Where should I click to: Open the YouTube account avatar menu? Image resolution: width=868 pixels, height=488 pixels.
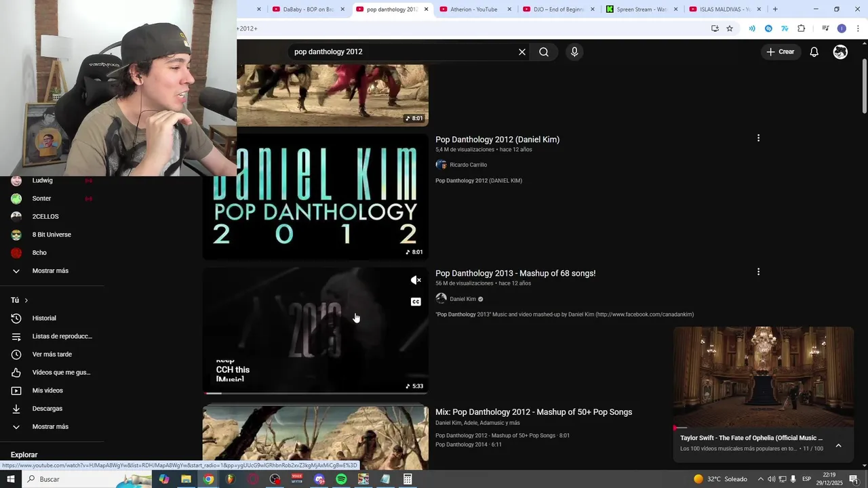(x=840, y=52)
